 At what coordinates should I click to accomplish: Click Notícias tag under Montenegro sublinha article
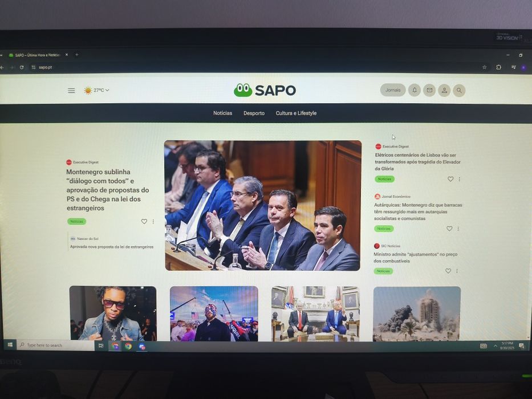click(x=76, y=221)
